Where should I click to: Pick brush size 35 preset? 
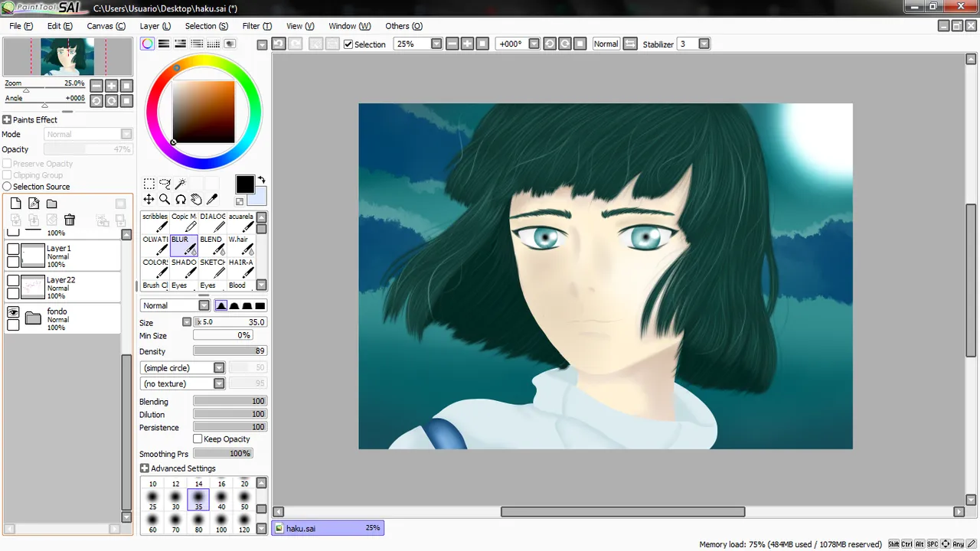tap(198, 500)
